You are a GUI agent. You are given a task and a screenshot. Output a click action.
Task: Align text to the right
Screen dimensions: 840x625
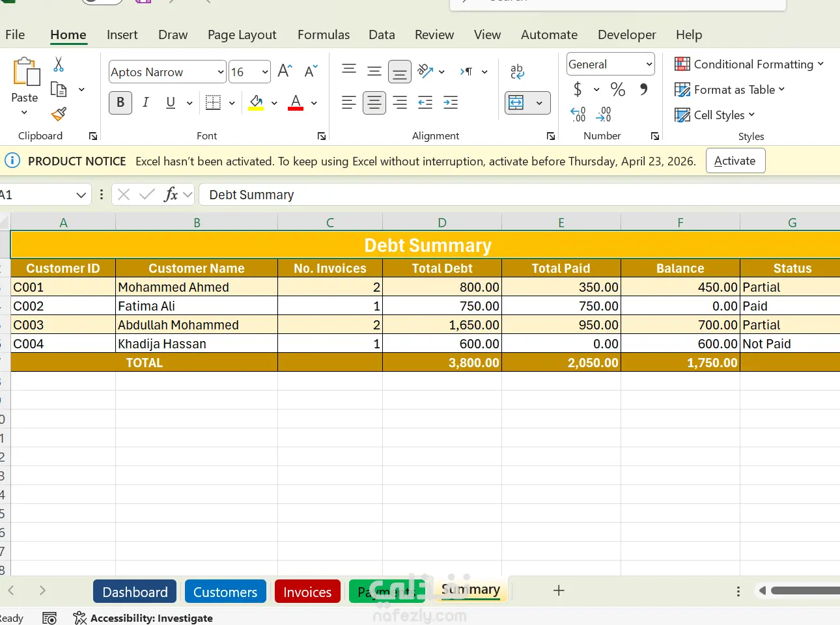click(400, 102)
